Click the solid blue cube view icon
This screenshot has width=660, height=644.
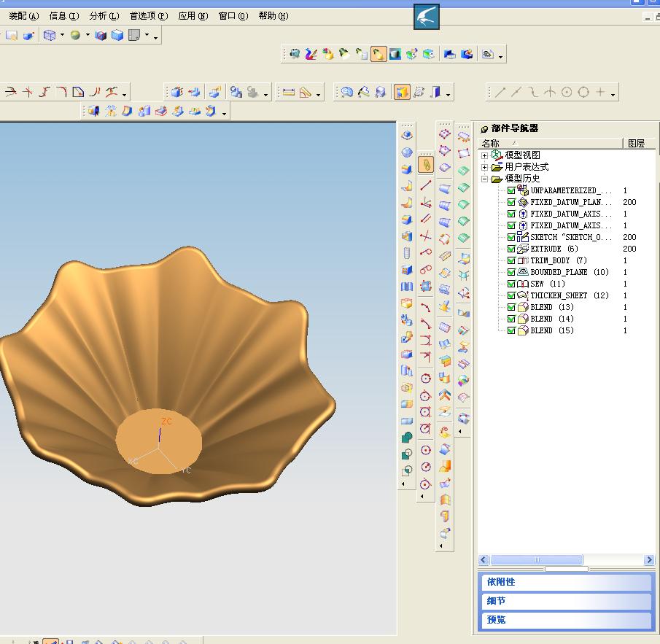(117, 35)
